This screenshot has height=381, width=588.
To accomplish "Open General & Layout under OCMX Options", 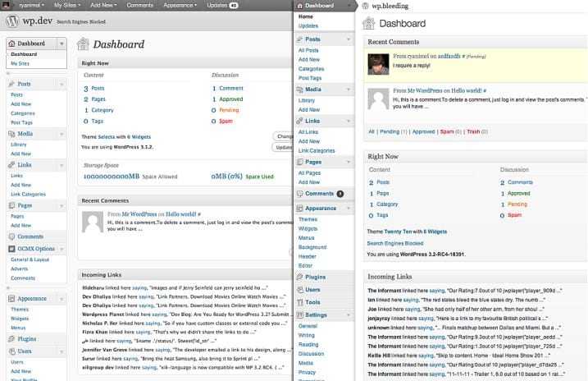I will coord(29,259).
